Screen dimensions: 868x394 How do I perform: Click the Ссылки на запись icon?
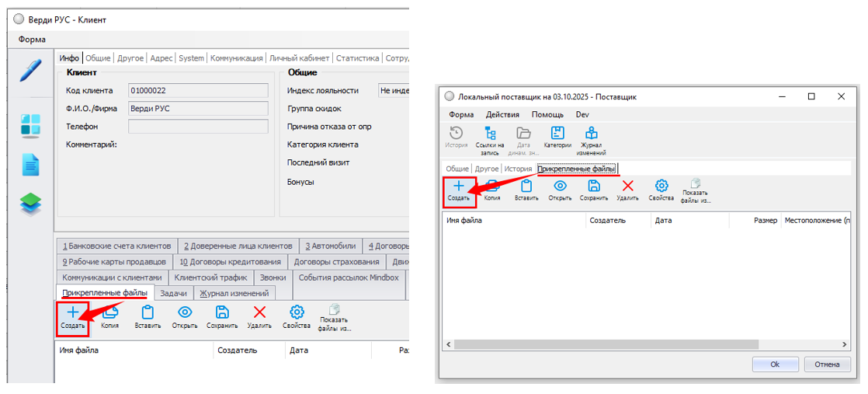(490, 137)
